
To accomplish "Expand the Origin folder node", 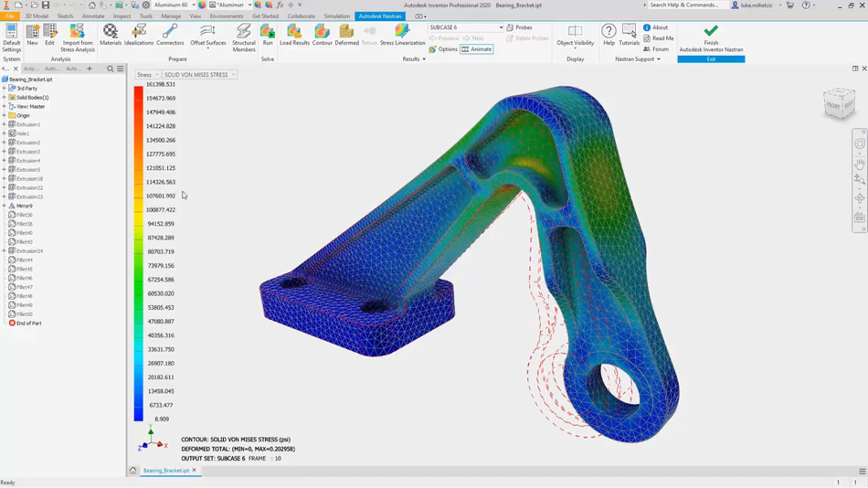I will click(5, 116).
